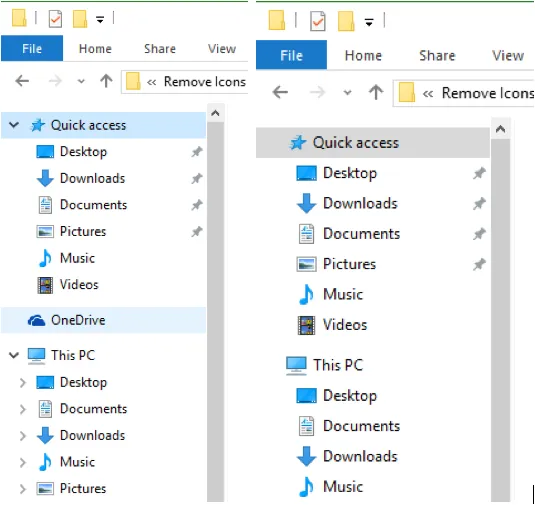Click the Back arrow in right window
535x505 pixels.
pyautogui.click(x=280, y=92)
